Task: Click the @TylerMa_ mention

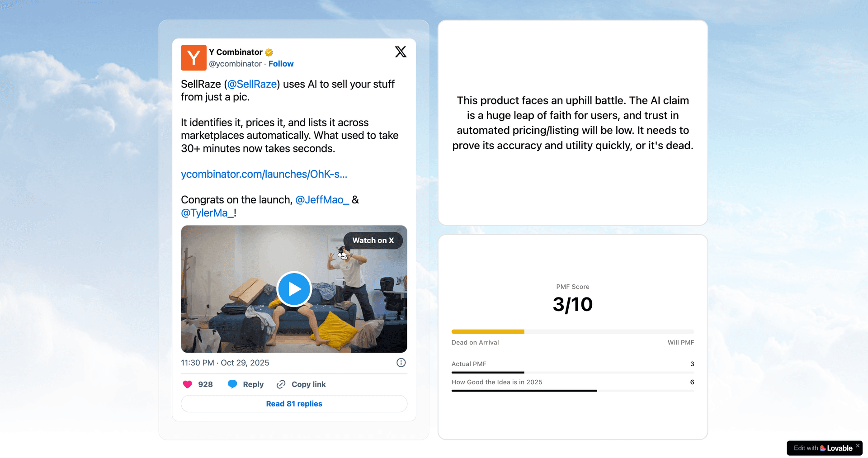Action: click(207, 212)
